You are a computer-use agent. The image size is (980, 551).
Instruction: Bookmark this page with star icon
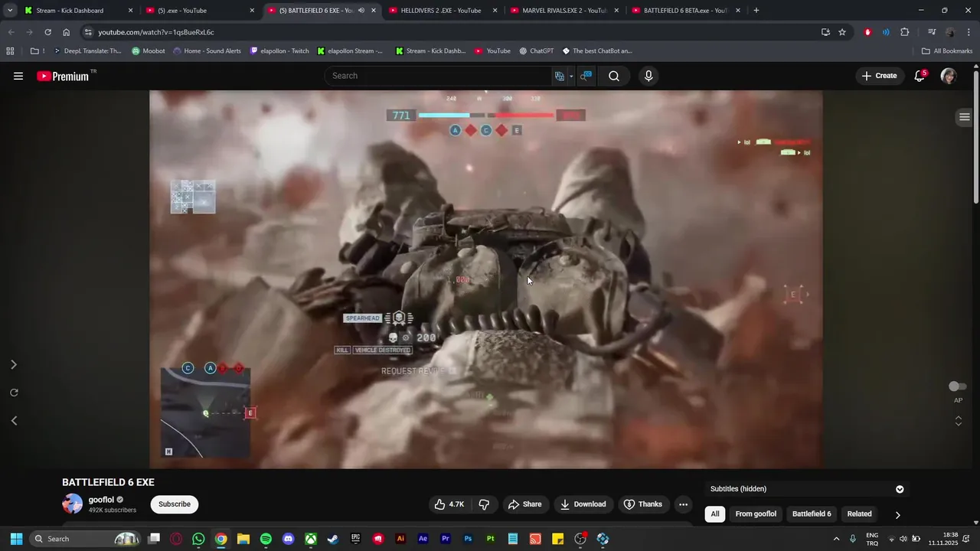click(842, 32)
